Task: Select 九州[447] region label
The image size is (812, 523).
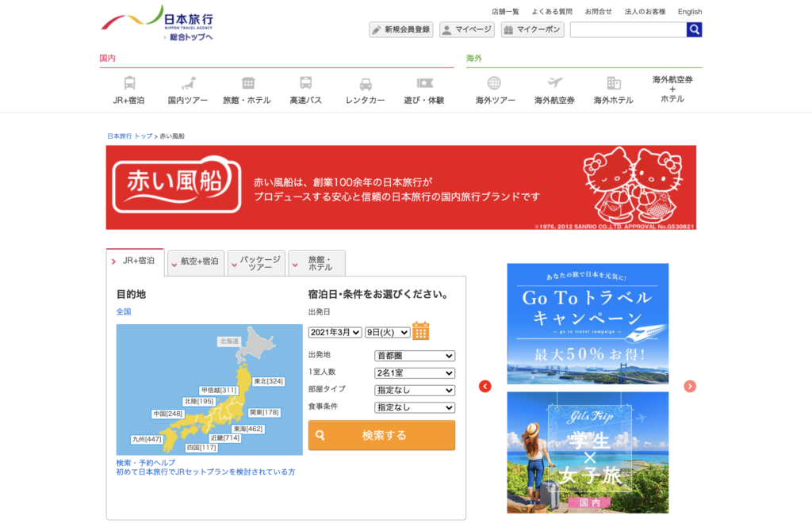Action: click(147, 439)
